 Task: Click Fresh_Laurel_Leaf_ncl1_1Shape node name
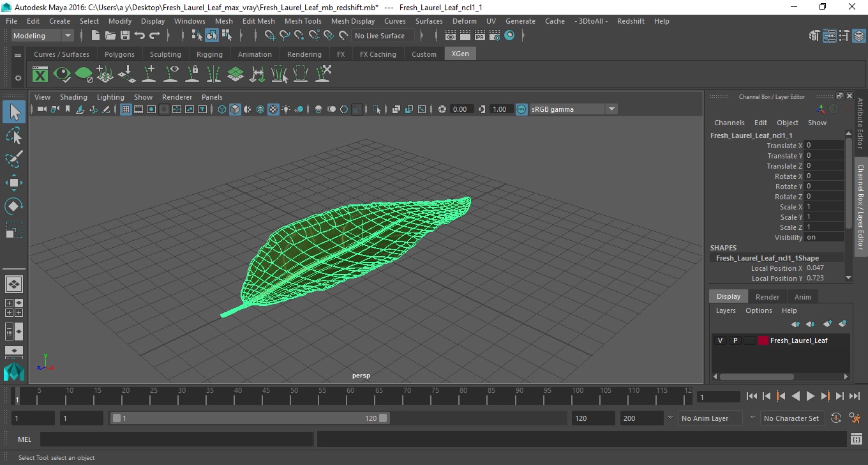(x=767, y=258)
